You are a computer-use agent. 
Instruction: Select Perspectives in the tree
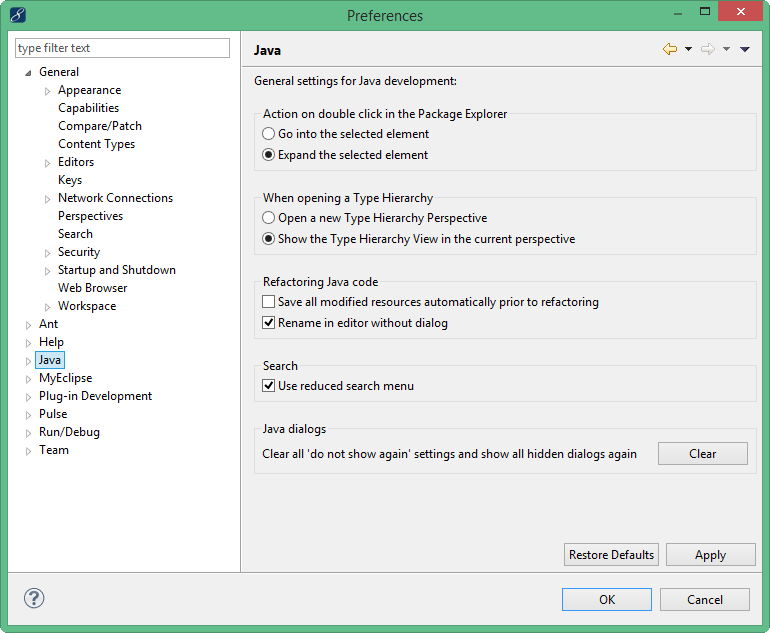[90, 216]
